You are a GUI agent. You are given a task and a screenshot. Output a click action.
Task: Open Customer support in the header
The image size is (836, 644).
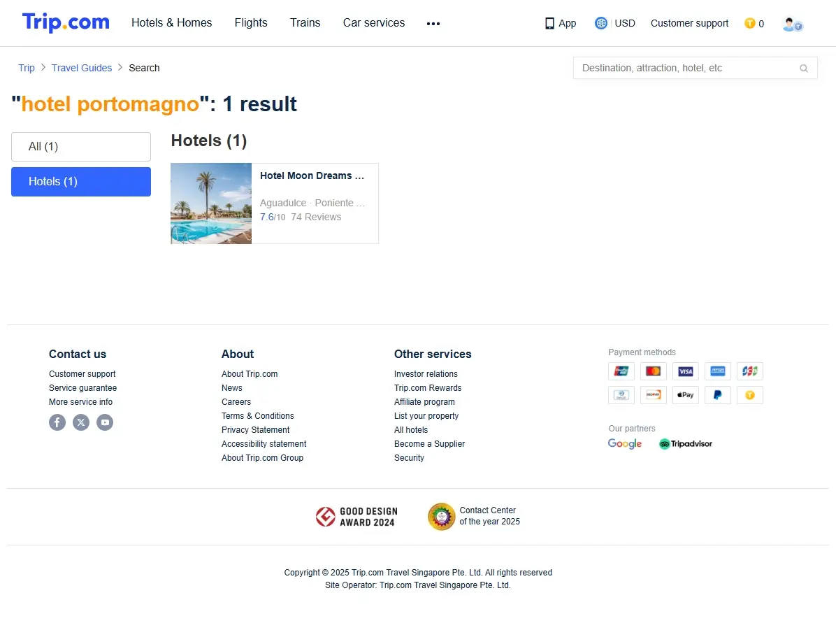pos(689,23)
